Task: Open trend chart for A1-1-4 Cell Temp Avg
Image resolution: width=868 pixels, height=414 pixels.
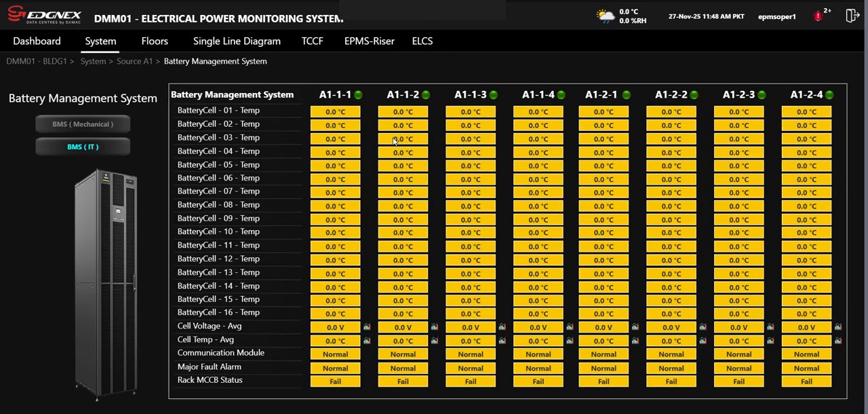Action: (570, 341)
